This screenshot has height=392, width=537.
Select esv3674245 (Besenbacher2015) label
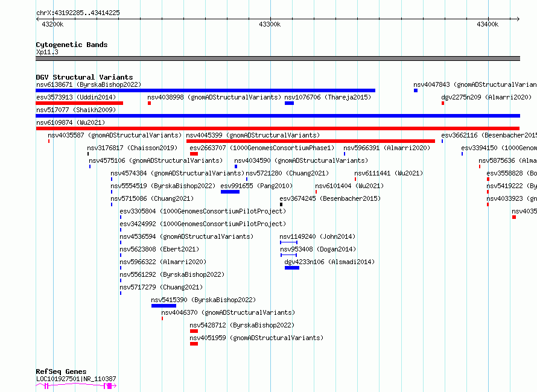point(330,198)
